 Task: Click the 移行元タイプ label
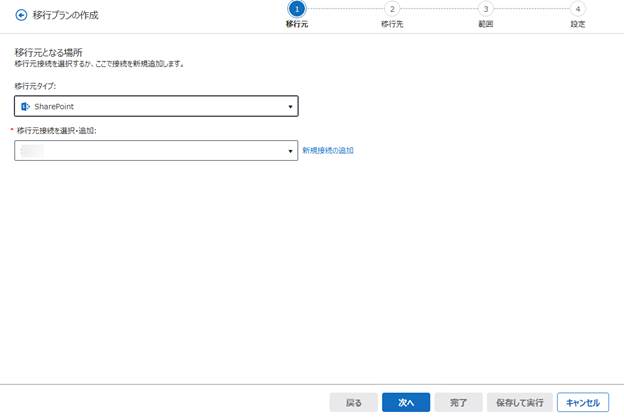(35, 86)
